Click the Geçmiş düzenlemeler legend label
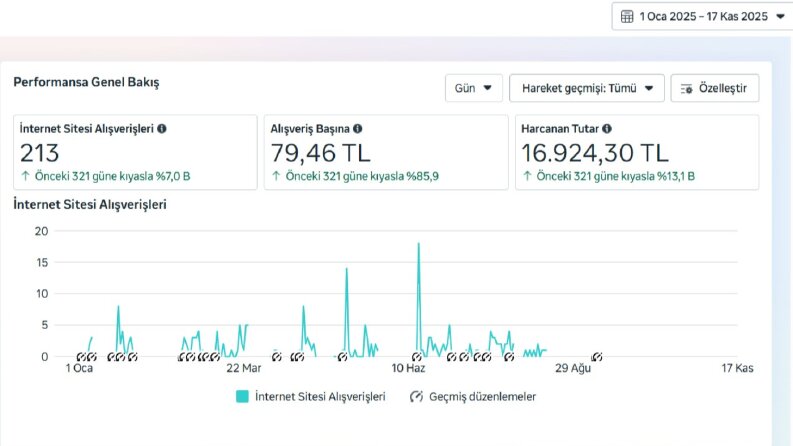This screenshot has width=793, height=446. [x=482, y=396]
